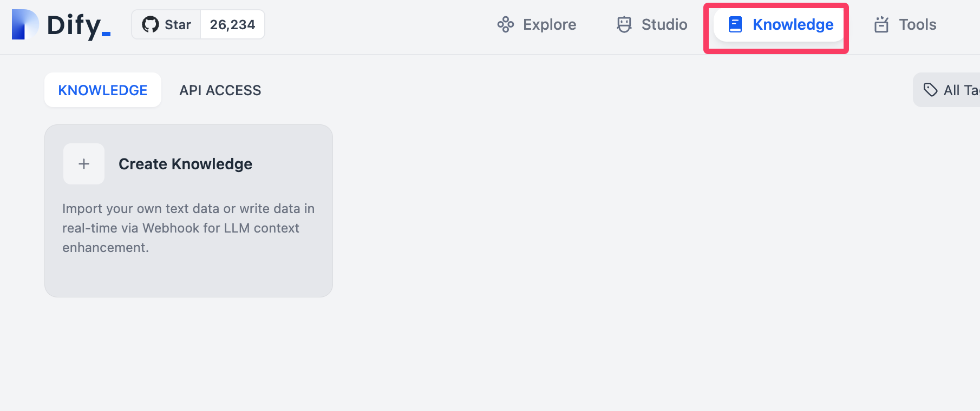
Task: Go to the Studio menu label
Action: click(664, 25)
